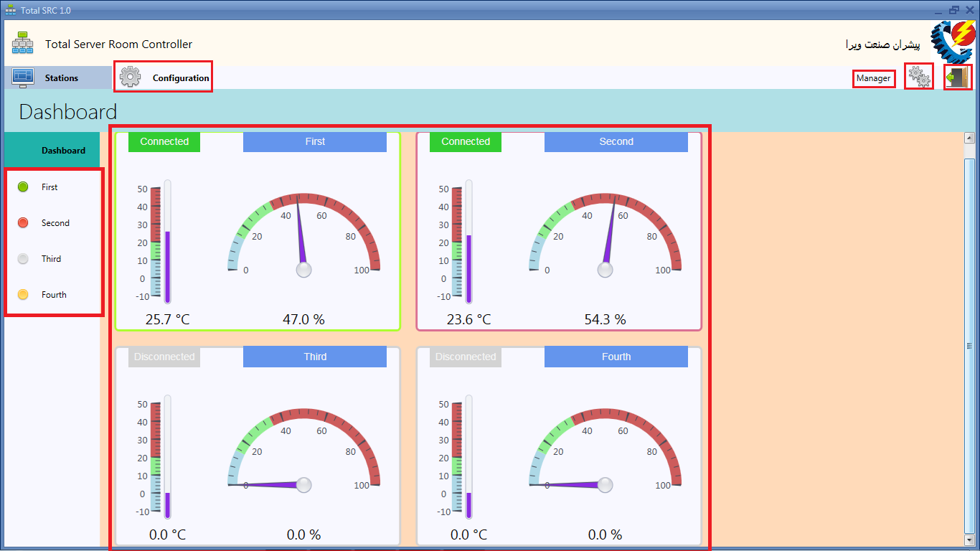This screenshot has width=980, height=551.
Task: Select the Fourth station in sidebar
Action: (52, 294)
